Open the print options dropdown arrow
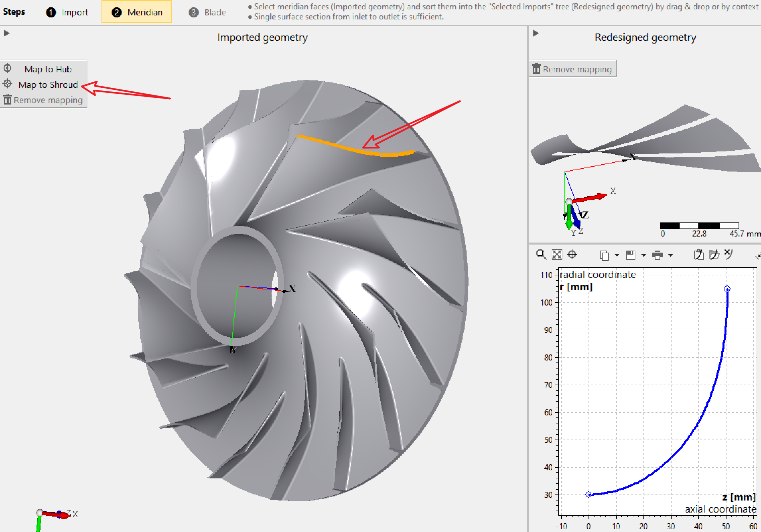This screenshot has height=532, width=761. coord(671,255)
